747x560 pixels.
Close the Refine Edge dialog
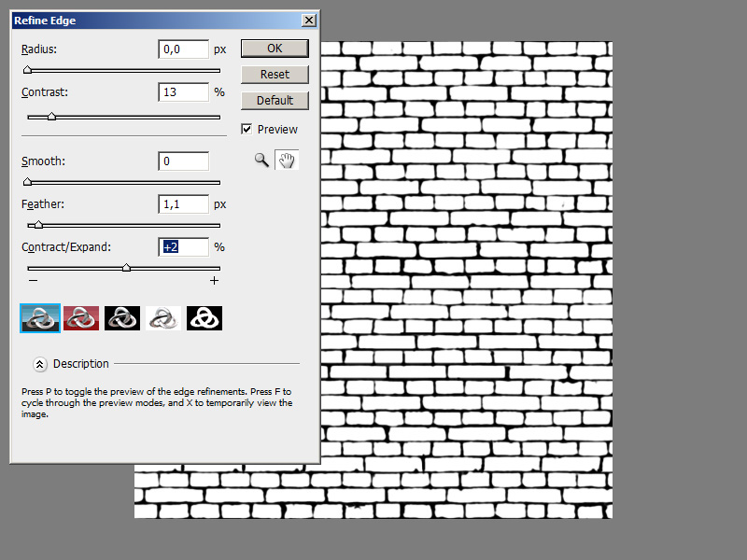tap(309, 20)
